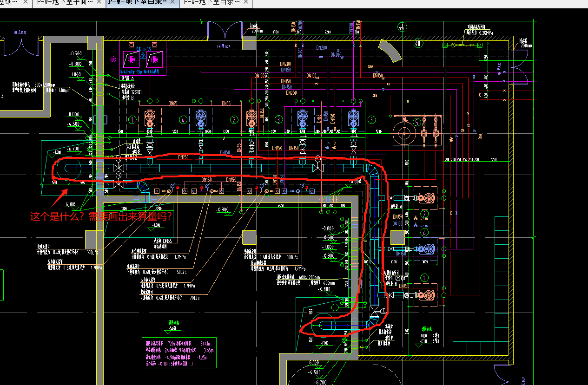Select the curved grey wall segment
Image resolution: width=588 pixels, height=385 pixels.
point(389,50)
